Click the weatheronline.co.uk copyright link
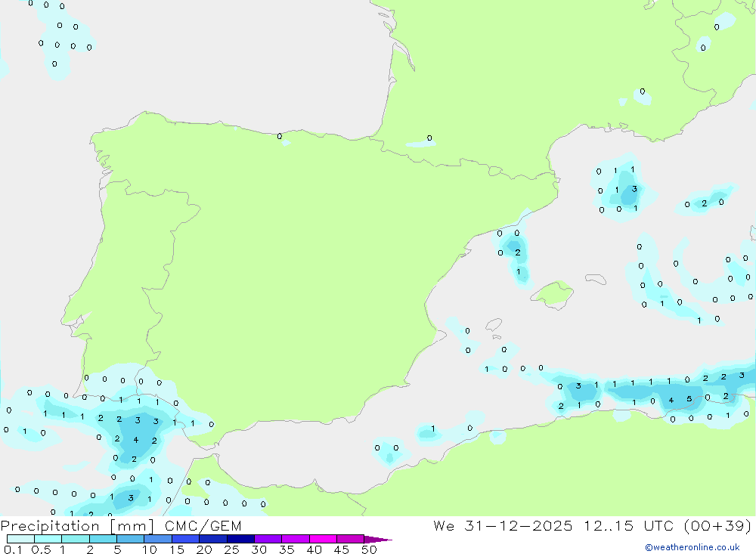The height and width of the screenshot is (554, 756). (692, 547)
